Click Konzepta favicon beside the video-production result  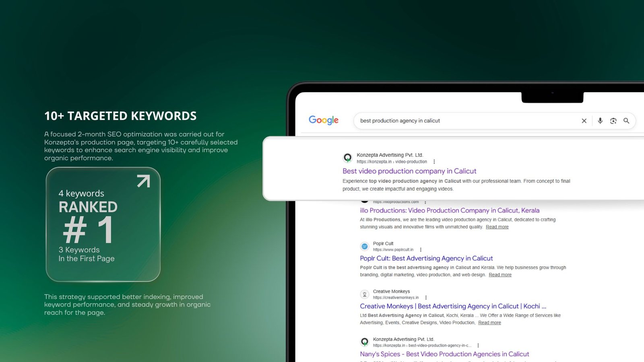coord(348,158)
